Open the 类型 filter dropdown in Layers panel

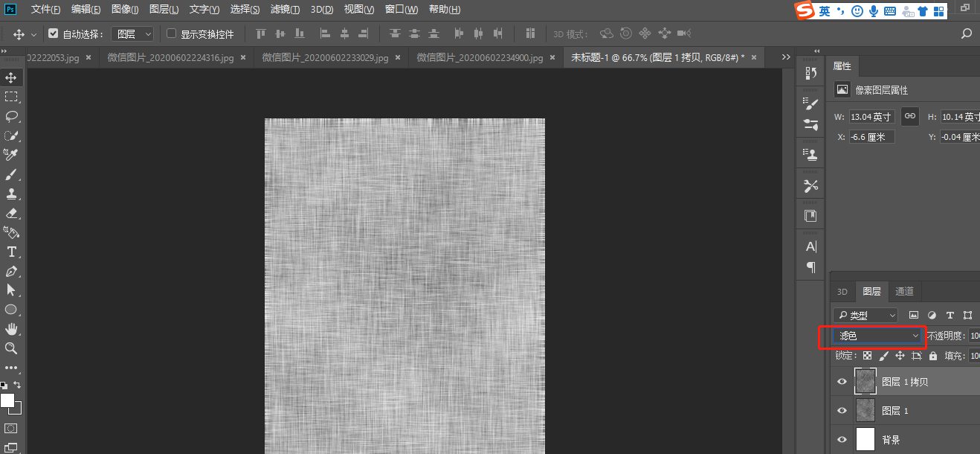865,315
